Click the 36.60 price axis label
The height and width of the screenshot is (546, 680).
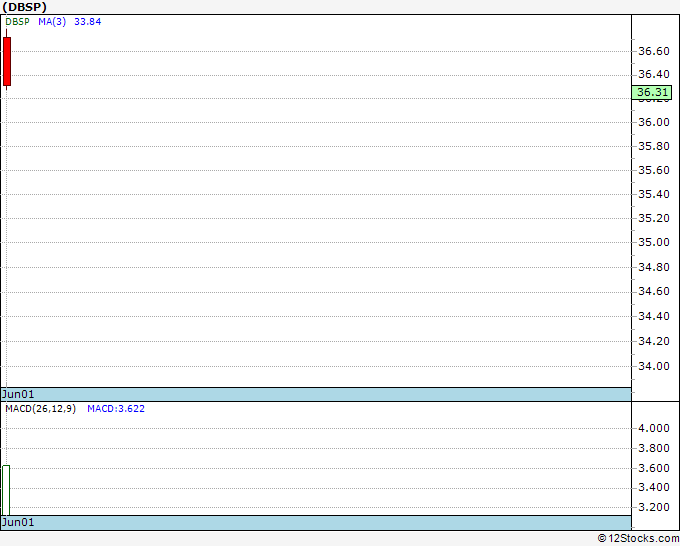click(654, 51)
